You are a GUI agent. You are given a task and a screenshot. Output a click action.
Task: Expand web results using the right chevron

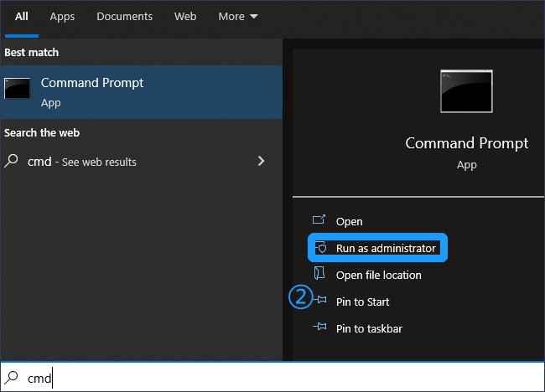click(x=262, y=161)
